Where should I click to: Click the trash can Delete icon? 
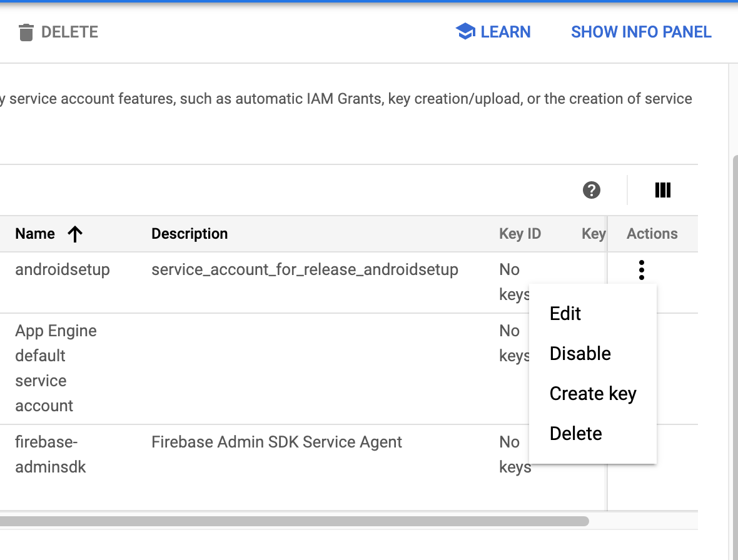click(x=26, y=32)
